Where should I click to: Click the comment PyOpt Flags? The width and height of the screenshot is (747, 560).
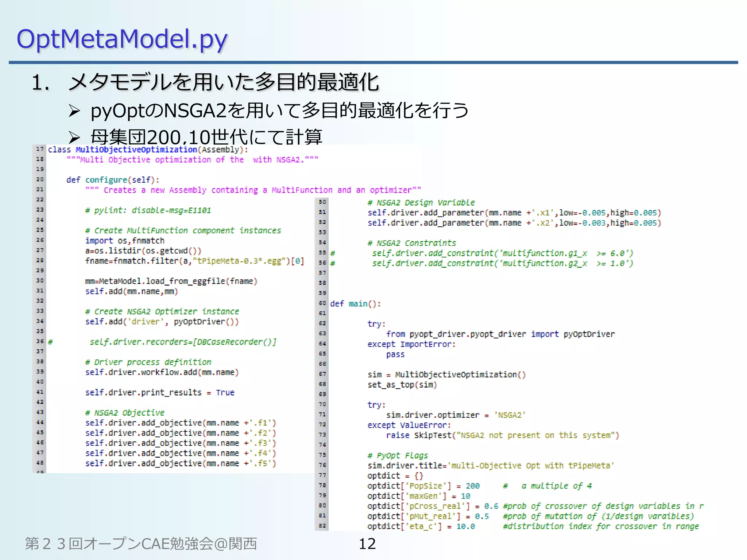[x=398, y=455]
